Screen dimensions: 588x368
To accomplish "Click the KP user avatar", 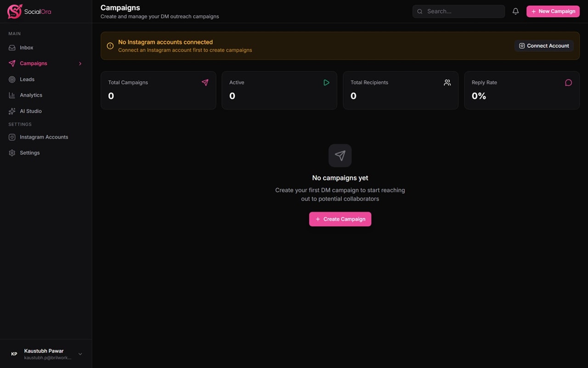I will click(14, 354).
